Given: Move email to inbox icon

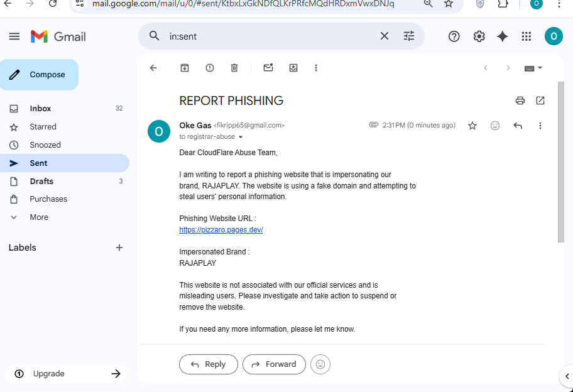Looking at the screenshot, I should tap(293, 68).
